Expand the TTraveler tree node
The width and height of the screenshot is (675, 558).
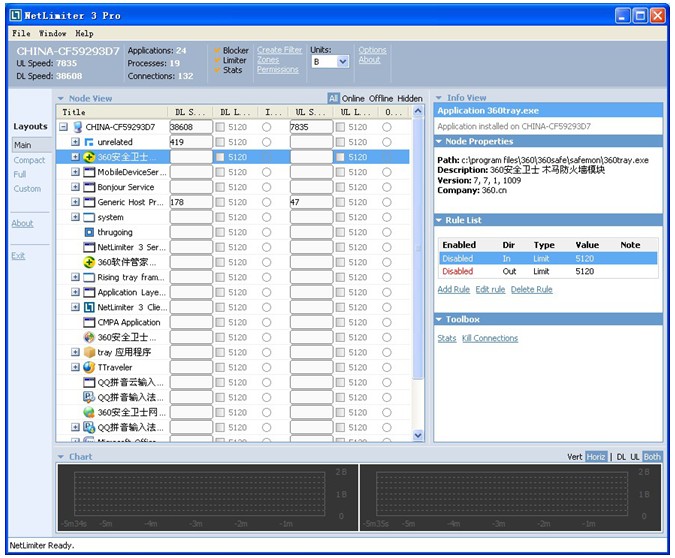pos(75,367)
